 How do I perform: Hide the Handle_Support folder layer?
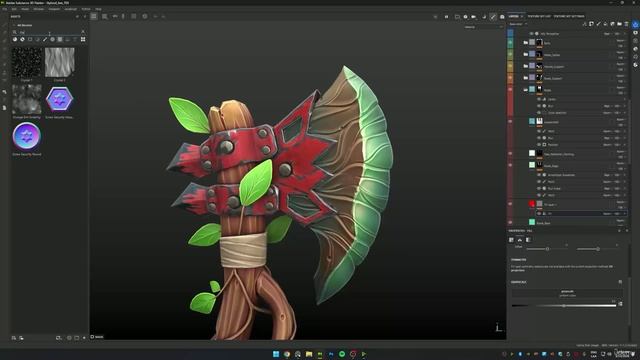(510, 66)
